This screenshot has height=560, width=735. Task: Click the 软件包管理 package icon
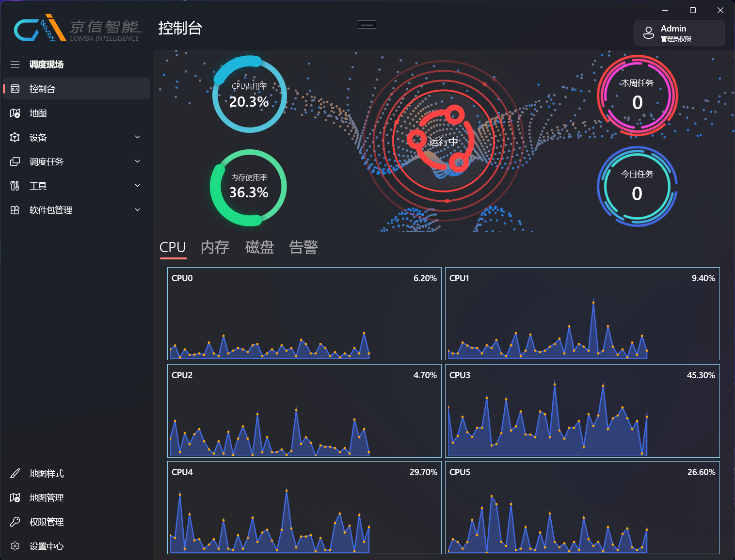pyautogui.click(x=15, y=210)
